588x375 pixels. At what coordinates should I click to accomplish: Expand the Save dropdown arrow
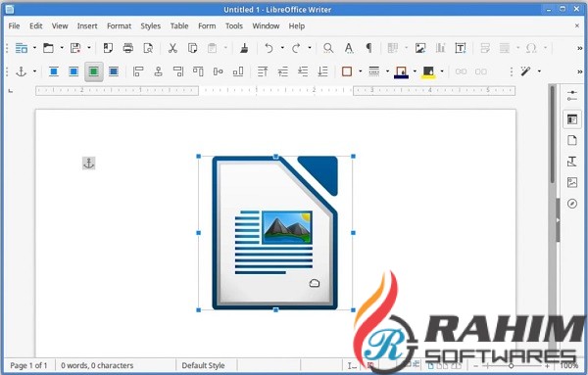pos(89,48)
